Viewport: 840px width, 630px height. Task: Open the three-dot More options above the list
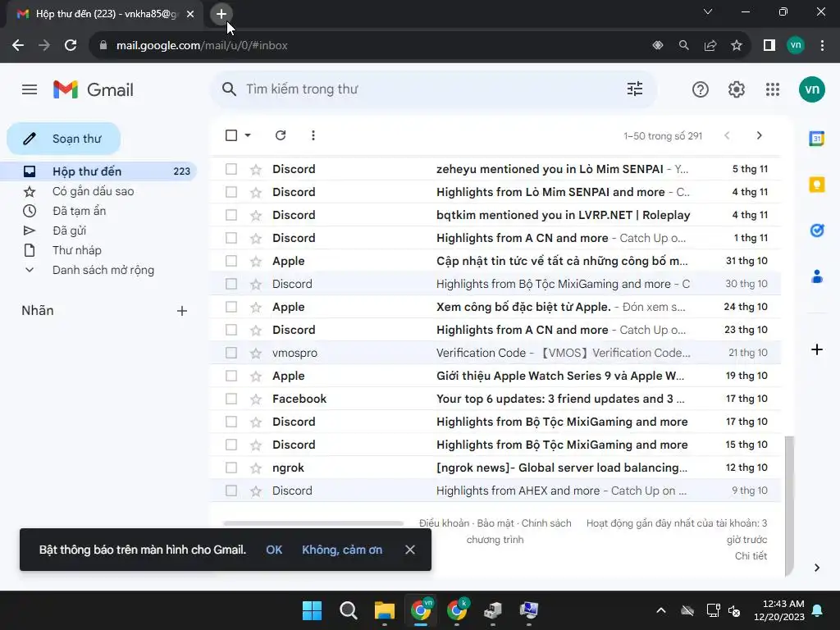pyautogui.click(x=313, y=135)
